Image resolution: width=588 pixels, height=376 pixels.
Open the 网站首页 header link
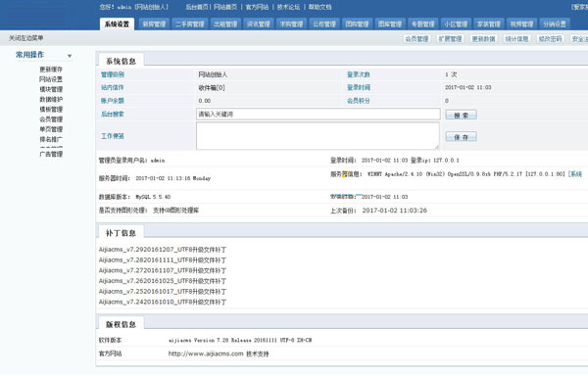pyautogui.click(x=225, y=7)
